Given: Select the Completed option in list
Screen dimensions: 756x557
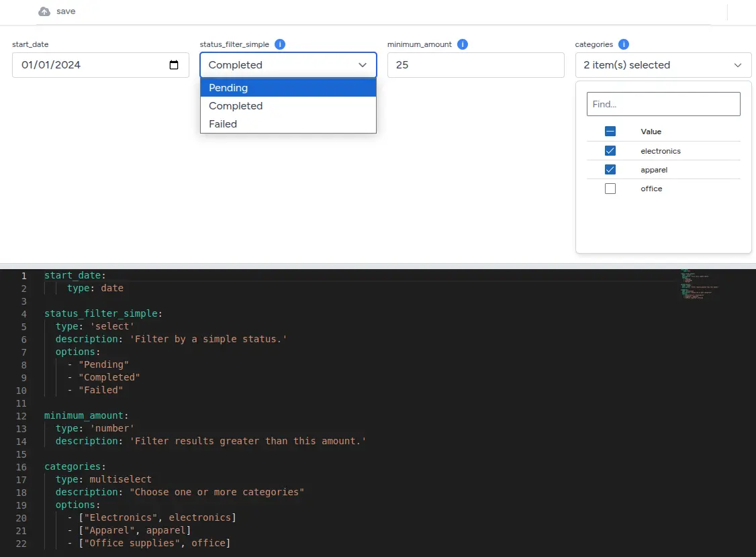Looking at the screenshot, I should (x=288, y=106).
